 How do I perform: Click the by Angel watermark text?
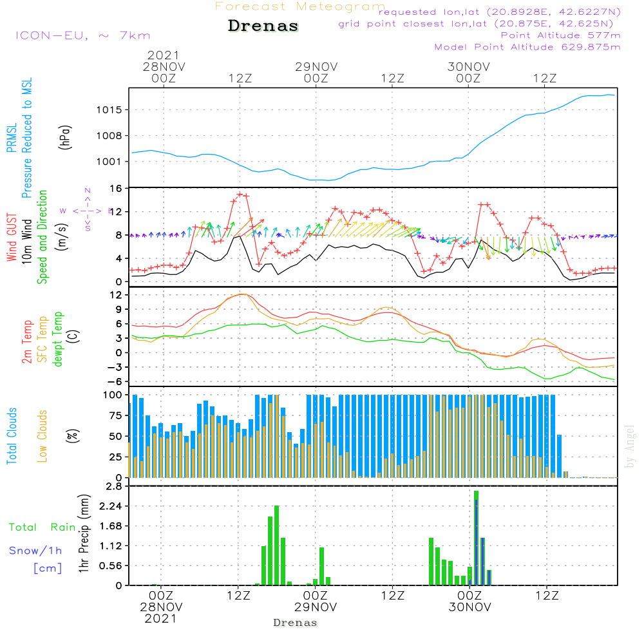(630, 446)
